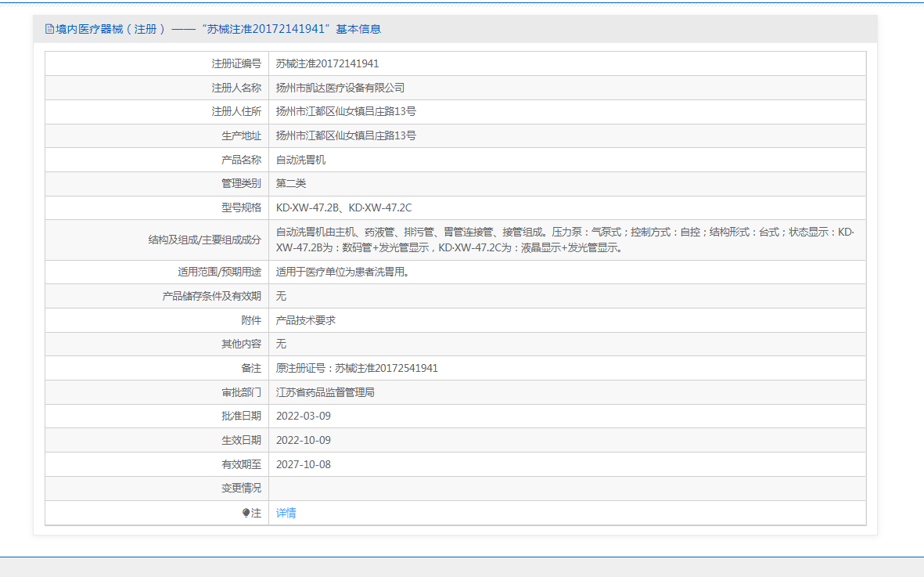The width and height of the screenshot is (924, 577).
Task: Click the 无 value in the storage conditions row
Action: click(281, 296)
